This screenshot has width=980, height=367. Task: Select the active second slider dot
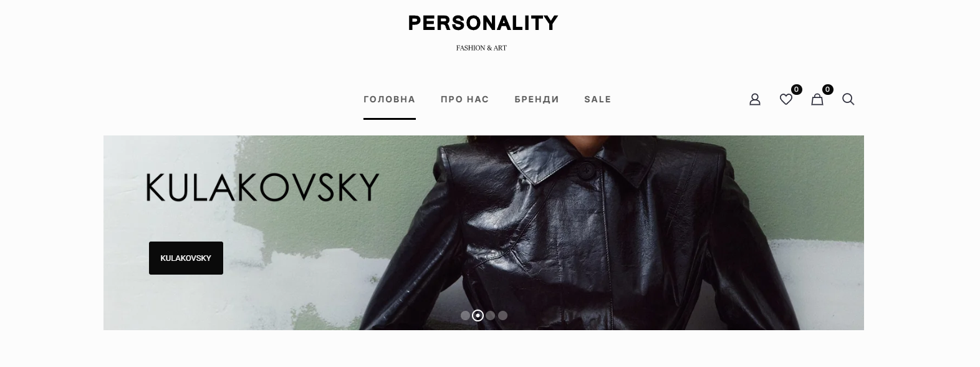pos(478,316)
